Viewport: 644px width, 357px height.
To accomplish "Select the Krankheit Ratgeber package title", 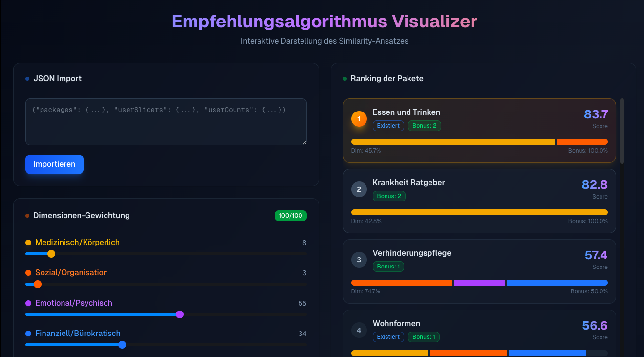I will click(x=408, y=183).
